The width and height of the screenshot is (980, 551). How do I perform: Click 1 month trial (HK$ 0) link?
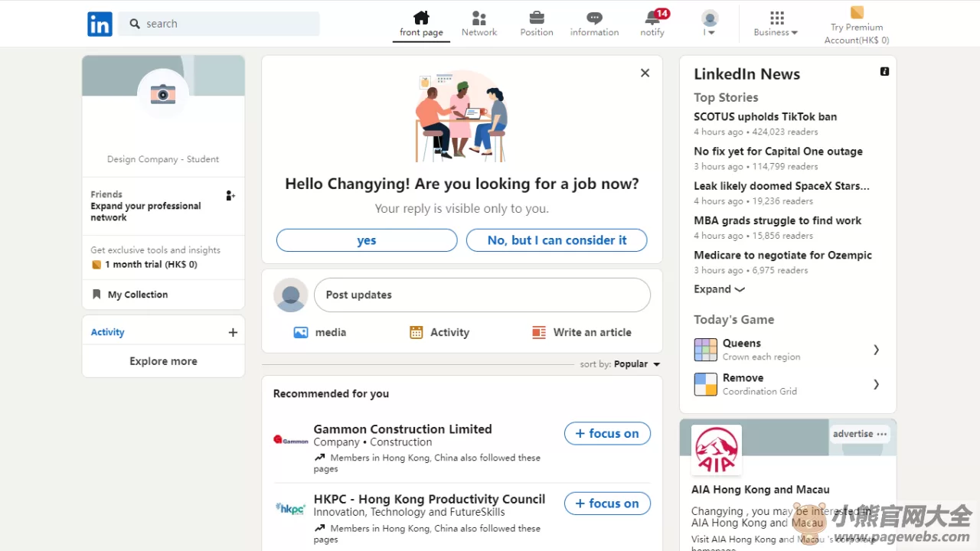[x=145, y=265]
